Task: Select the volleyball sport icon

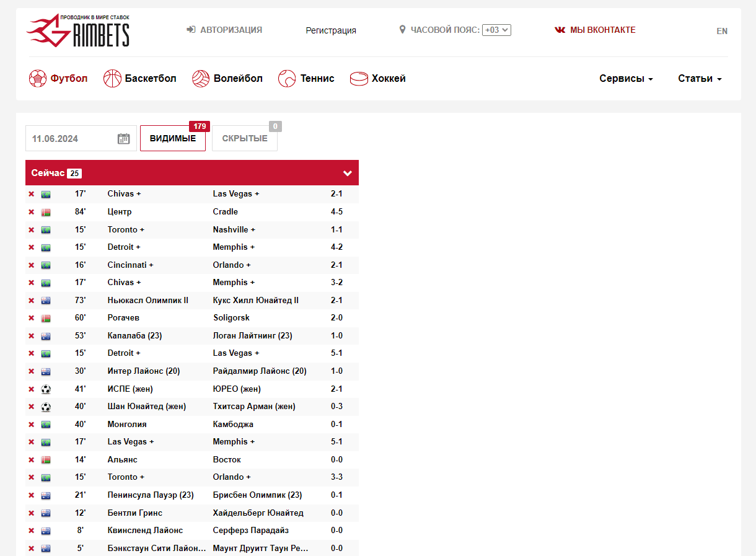Action: click(201, 79)
